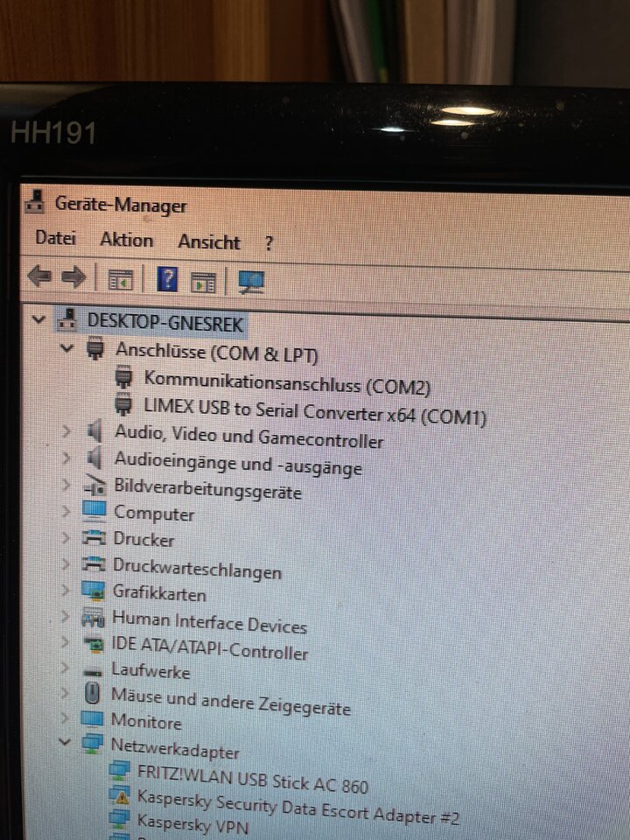Click the LIMEX USB serial converter icon
Screen dimensions: 630x840
[x=123, y=402]
